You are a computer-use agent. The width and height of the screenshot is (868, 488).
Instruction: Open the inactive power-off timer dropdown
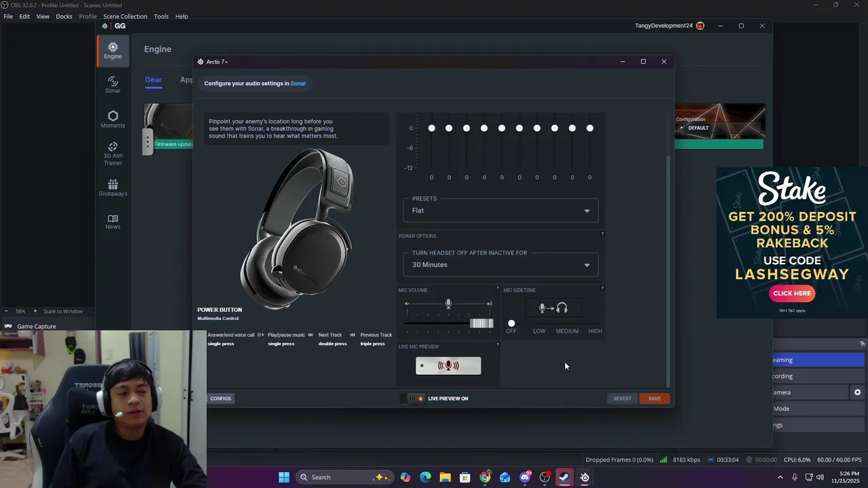click(500, 264)
